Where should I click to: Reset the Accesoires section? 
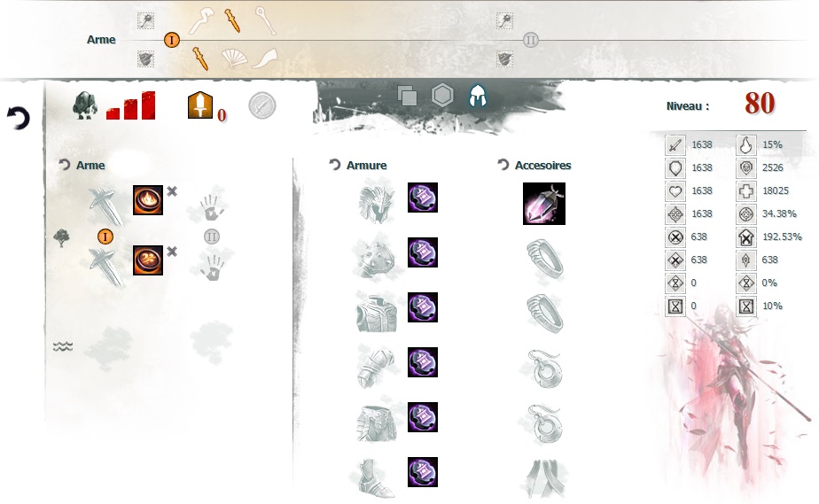pos(503,165)
